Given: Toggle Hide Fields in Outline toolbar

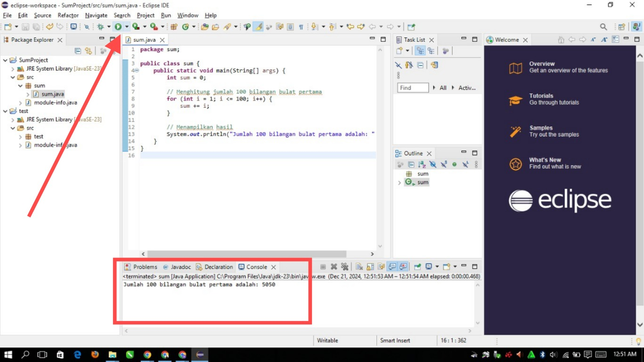Looking at the screenshot, I should tap(433, 164).
